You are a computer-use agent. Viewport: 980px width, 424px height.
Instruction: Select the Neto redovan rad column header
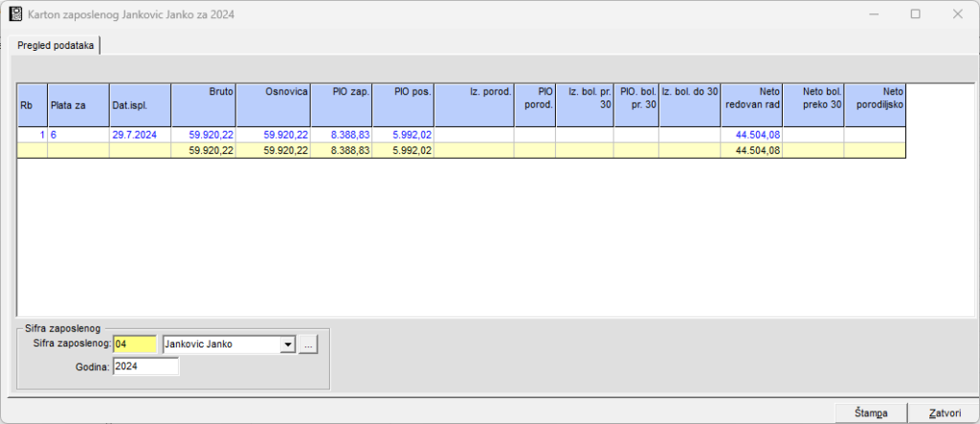coord(751,104)
